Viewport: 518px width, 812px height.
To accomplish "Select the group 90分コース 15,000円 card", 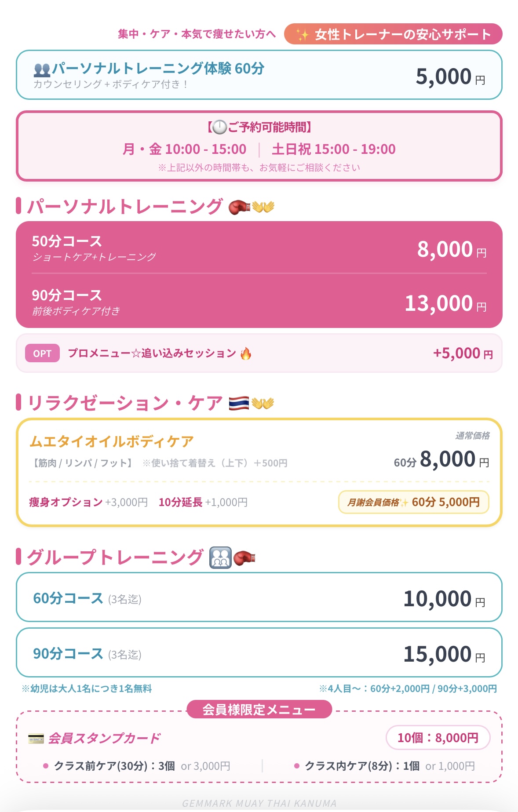I will tap(259, 653).
